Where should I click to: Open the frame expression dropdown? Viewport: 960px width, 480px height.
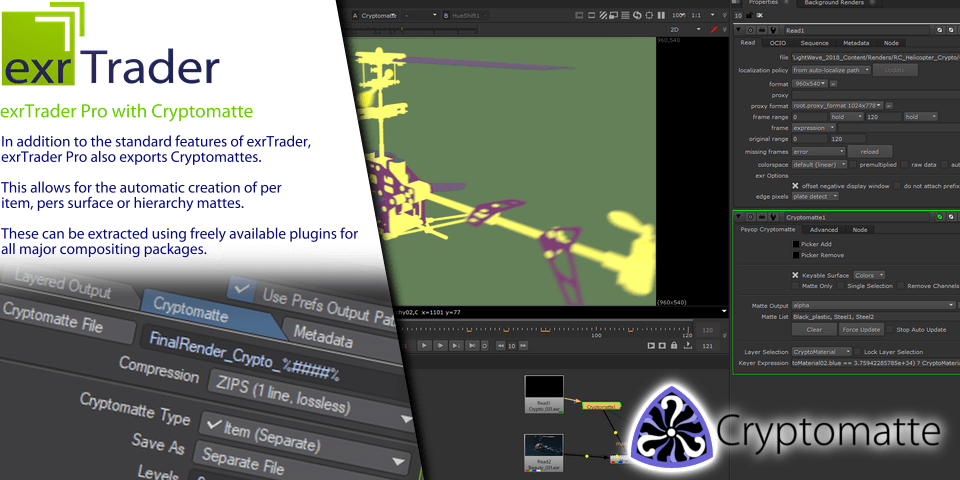tap(814, 128)
